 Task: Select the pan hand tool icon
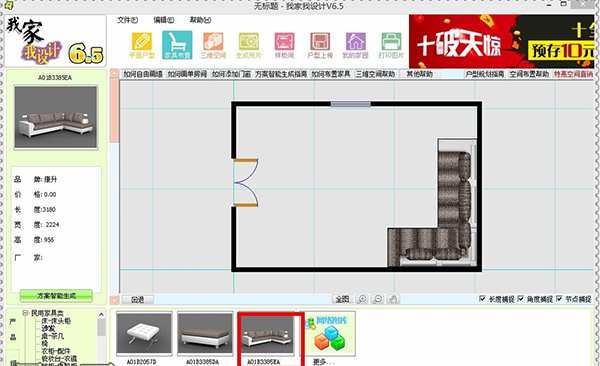coord(393,299)
